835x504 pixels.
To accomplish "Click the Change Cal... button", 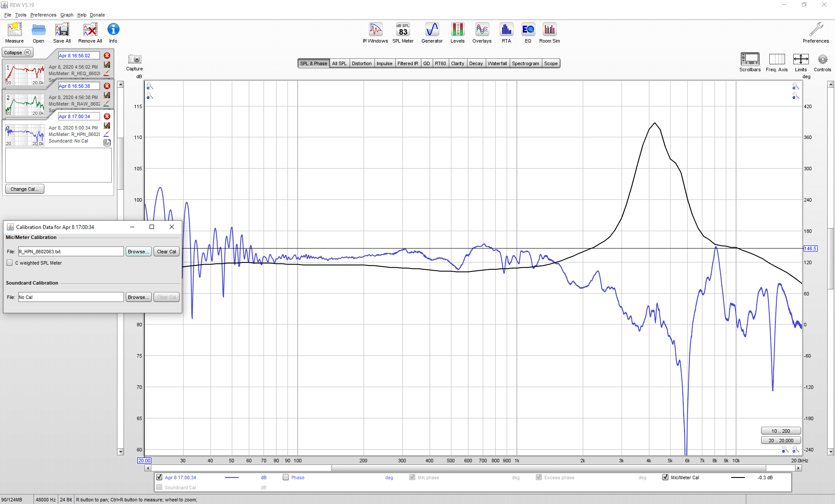I will [x=24, y=189].
